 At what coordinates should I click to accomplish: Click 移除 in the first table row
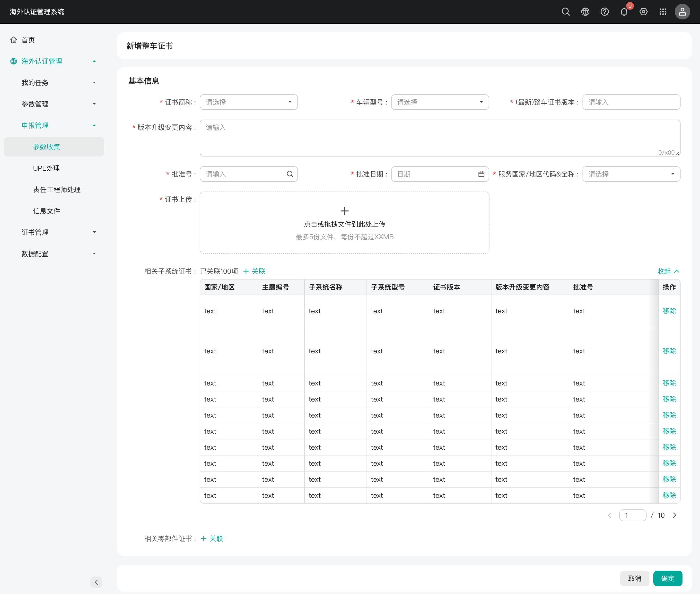[669, 311]
